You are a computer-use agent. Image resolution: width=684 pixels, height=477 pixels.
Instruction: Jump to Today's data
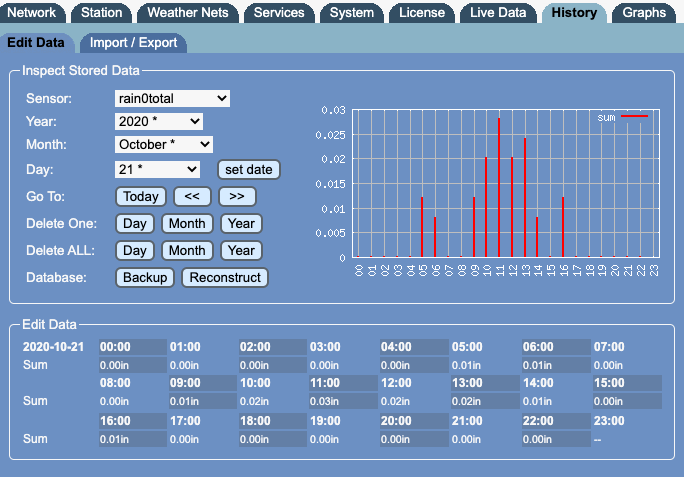coord(141,196)
